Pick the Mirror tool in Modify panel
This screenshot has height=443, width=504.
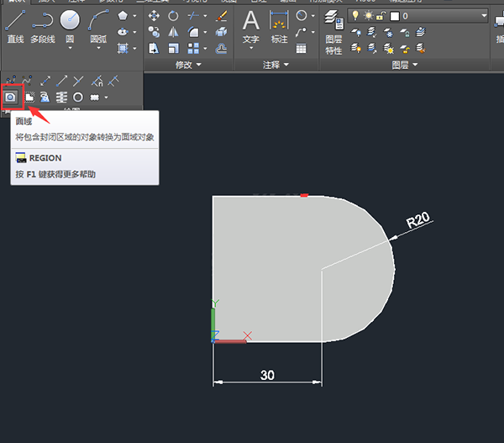click(x=174, y=32)
